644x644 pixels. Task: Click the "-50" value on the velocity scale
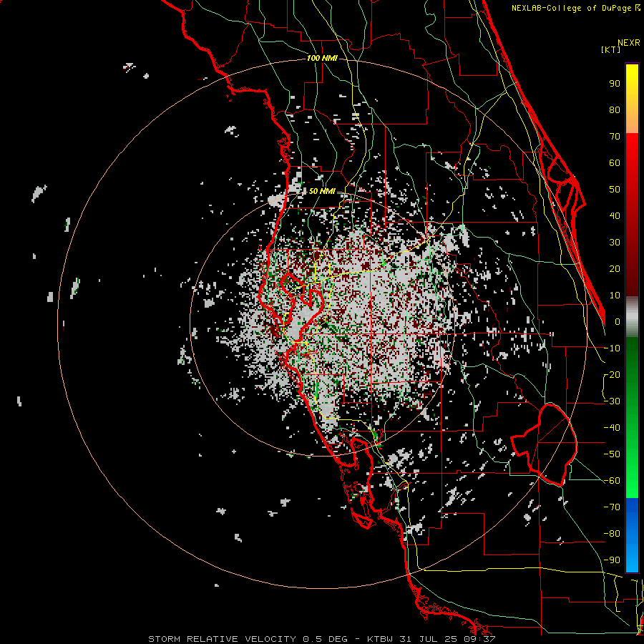(x=612, y=454)
